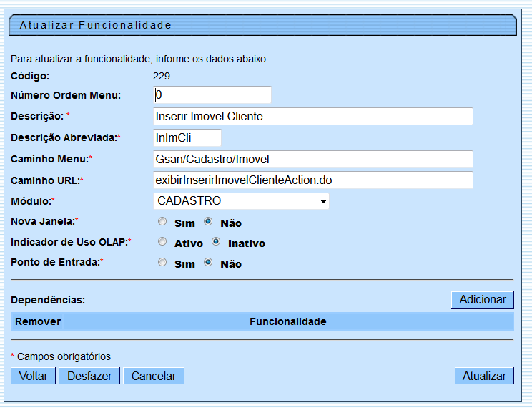Viewport: 532px width, 408px height.
Task: Click the Atualizar Funcionalidade title bar
Action: (262, 26)
